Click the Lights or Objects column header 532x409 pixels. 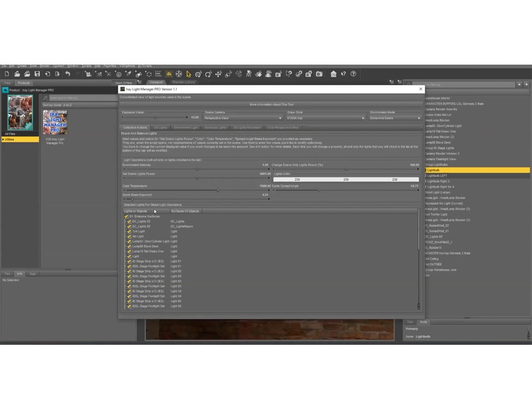146,211
